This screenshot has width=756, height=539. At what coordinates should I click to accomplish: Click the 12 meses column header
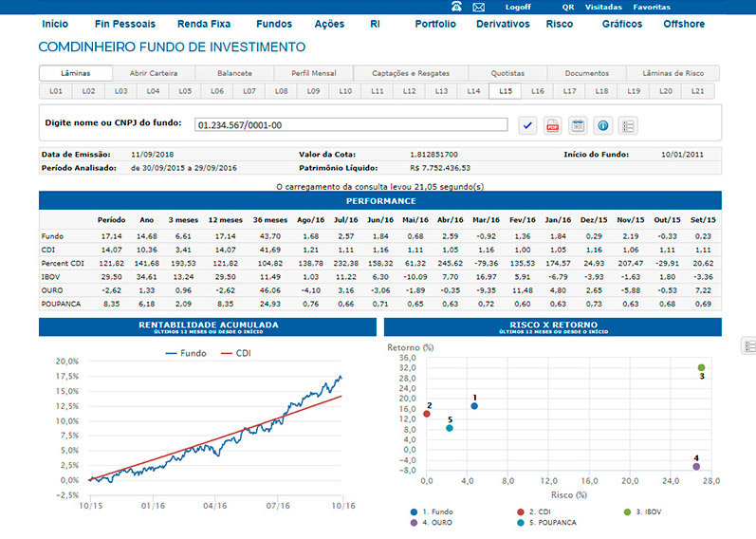pyautogui.click(x=225, y=220)
